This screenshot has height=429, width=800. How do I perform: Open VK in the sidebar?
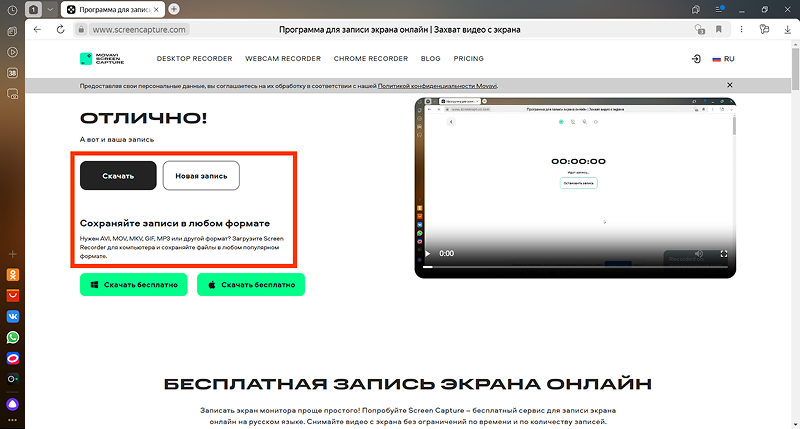click(x=13, y=317)
